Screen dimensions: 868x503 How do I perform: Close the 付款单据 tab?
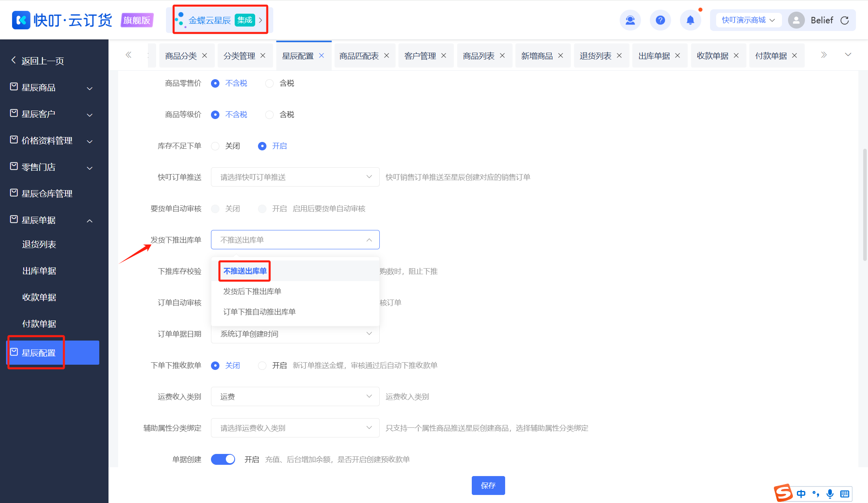pos(794,55)
